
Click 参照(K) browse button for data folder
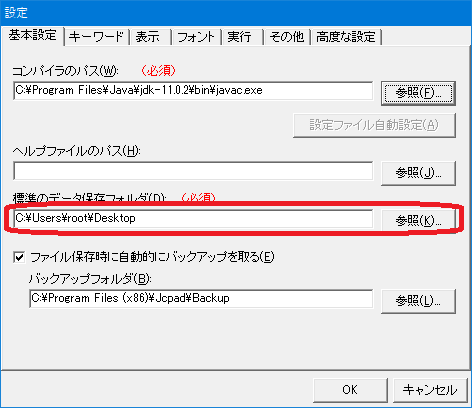tap(418, 220)
